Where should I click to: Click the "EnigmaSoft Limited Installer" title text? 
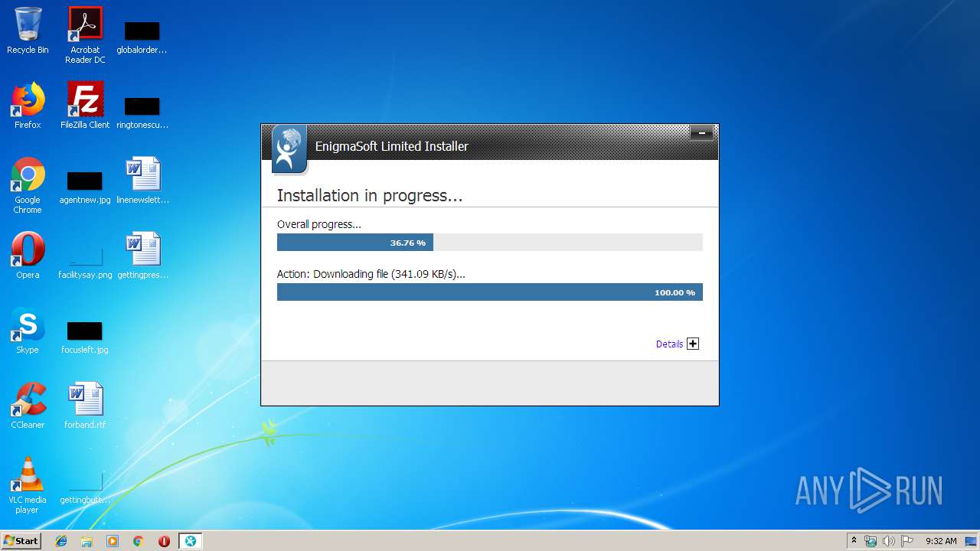392,146
